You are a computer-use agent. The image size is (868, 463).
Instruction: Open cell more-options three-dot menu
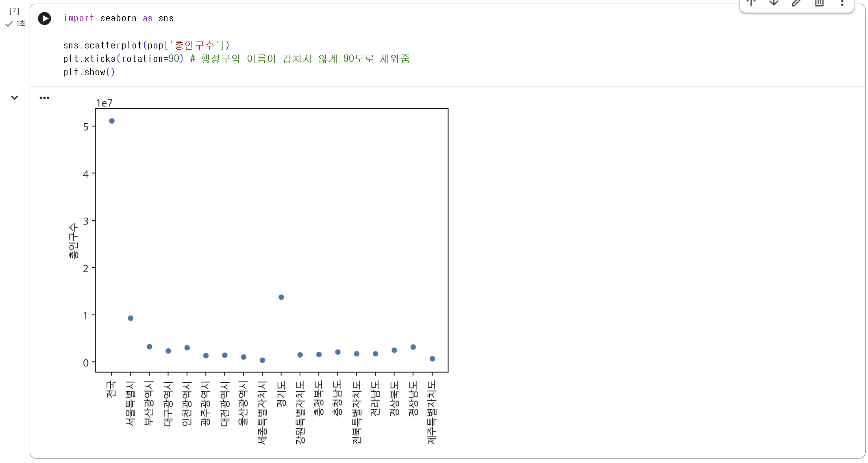pyautogui.click(x=842, y=3)
